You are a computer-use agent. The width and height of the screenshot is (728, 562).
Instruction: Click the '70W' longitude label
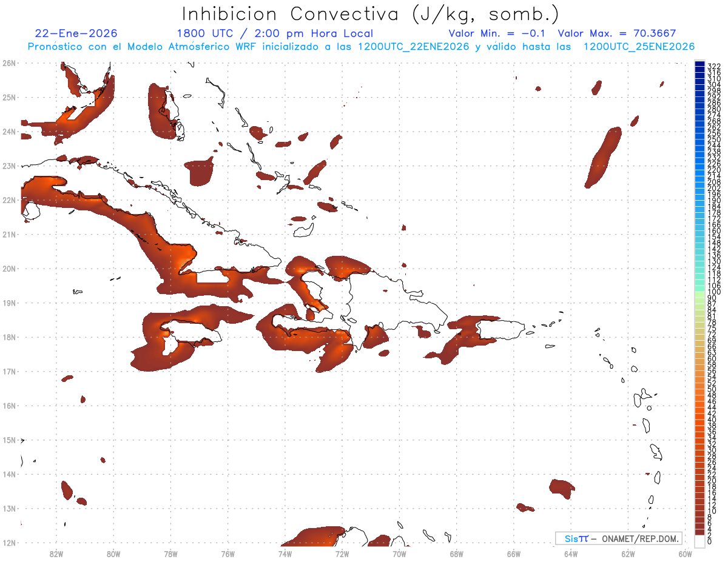(x=399, y=553)
